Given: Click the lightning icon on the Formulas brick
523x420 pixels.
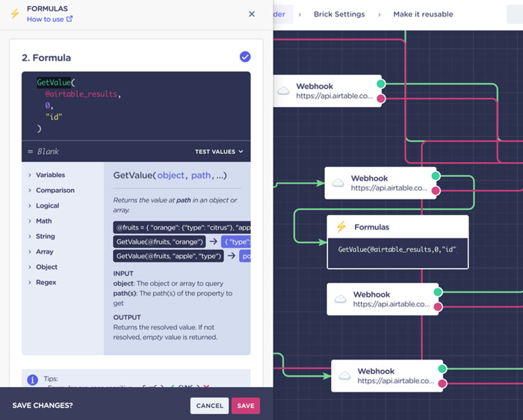Looking at the screenshot, I should [x=341, y=227].
